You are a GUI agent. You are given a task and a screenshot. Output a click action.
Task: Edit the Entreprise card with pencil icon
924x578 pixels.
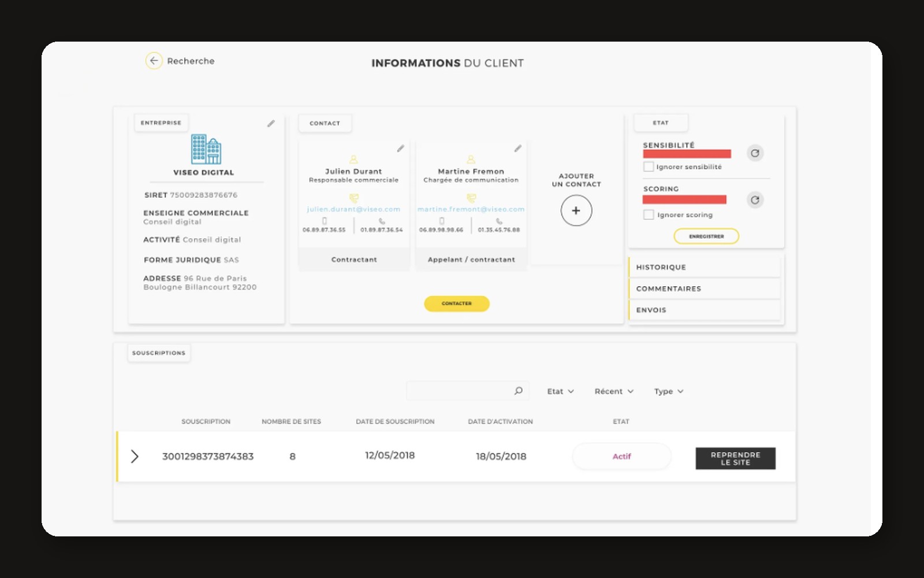[x=271, y=123]
